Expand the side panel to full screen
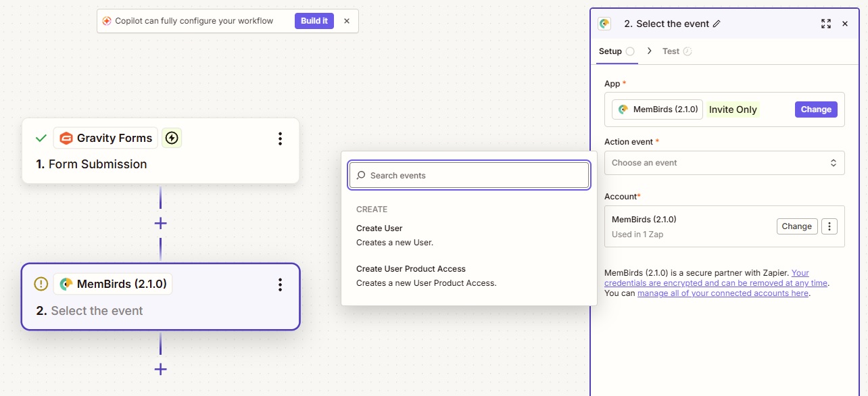The height and width of the screenshot is (396, 868). click(x=826, y=24)
